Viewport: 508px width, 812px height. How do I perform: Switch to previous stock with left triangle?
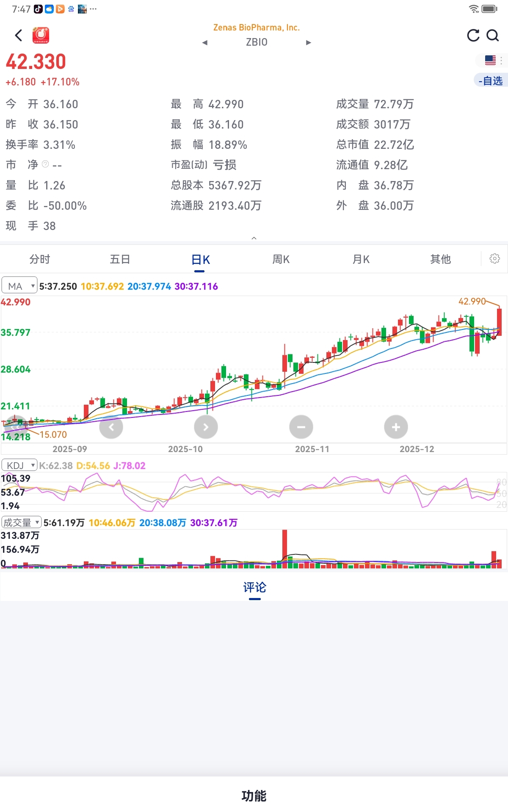[x=205, y=43]
